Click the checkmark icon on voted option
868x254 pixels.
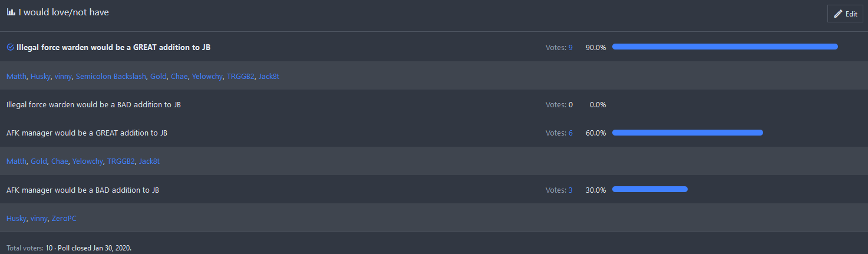click(10, 48)
